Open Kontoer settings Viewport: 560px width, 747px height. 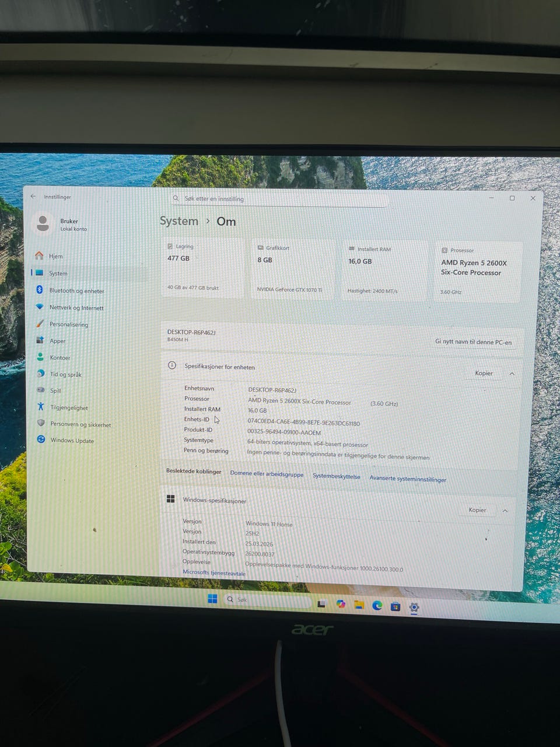click(x=60, y=358)
